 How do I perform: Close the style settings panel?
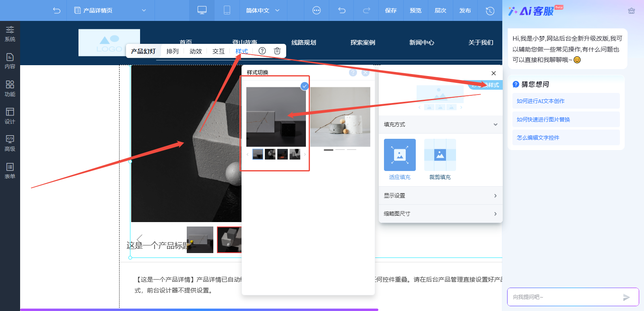493,73
